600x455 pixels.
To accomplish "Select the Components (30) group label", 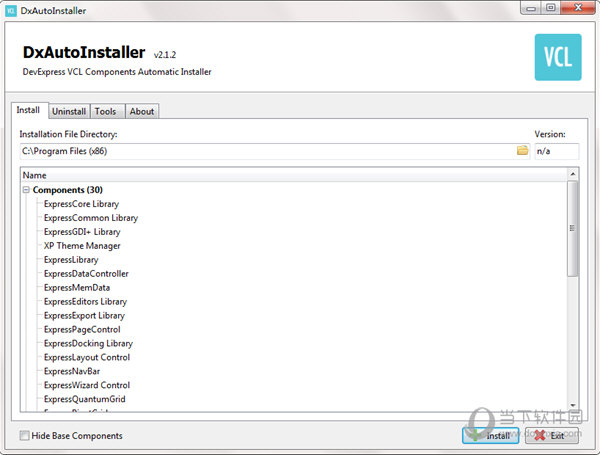I will coord(68,190).
